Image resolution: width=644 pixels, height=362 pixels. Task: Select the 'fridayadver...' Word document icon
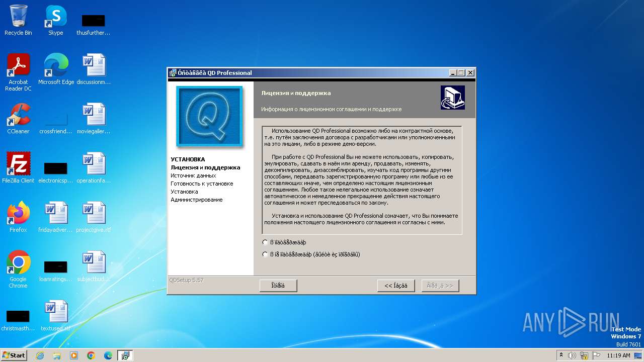56,217
